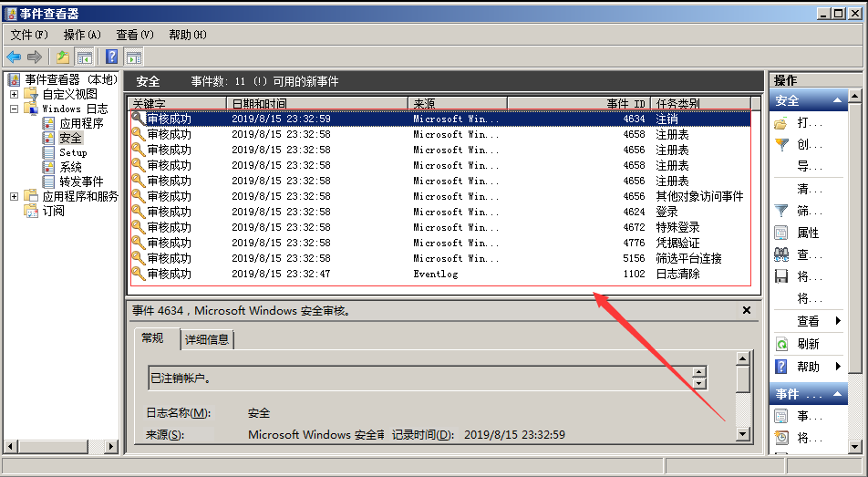Click the up one level folder icon
Viewport: 868px width, 477px height.
[x=63, y=57]
